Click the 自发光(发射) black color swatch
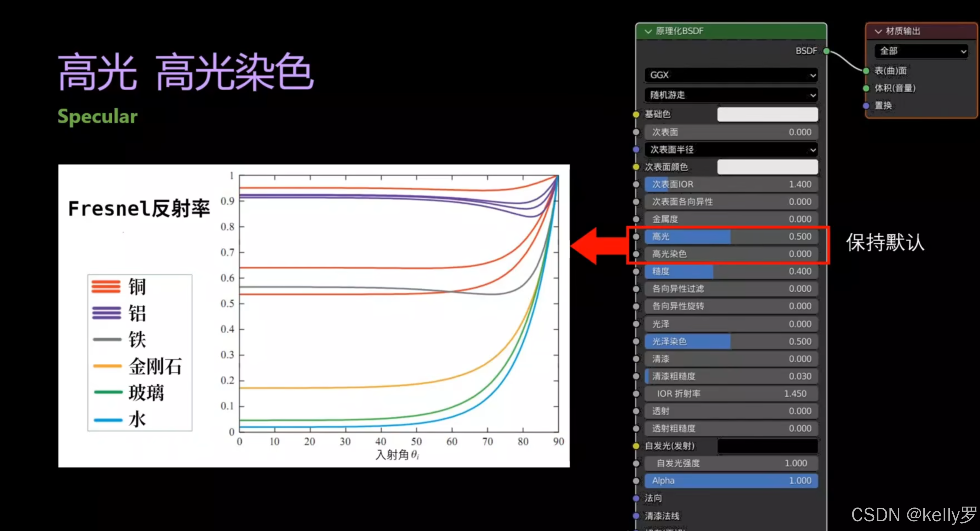Image resolution: width=980 pixels, height=531 pixels. pyautogui.click(x=767, y=446)
